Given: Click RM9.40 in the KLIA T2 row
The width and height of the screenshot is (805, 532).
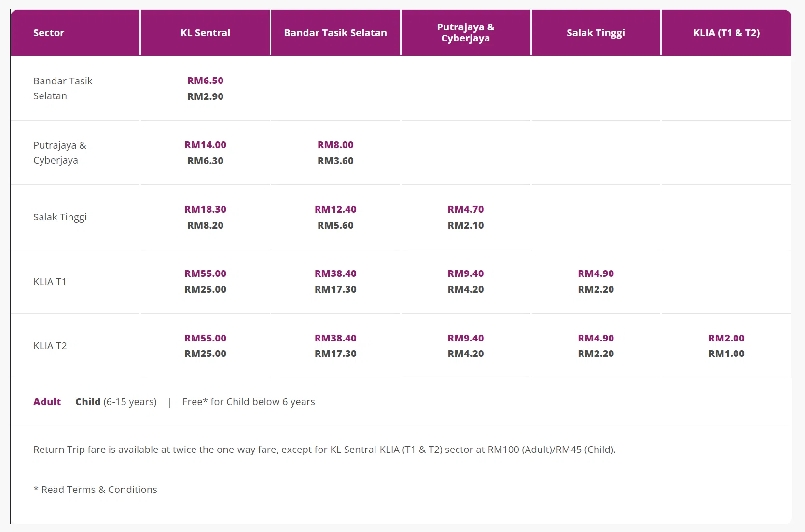Looking at the screenshot, I should click(466, 338).
